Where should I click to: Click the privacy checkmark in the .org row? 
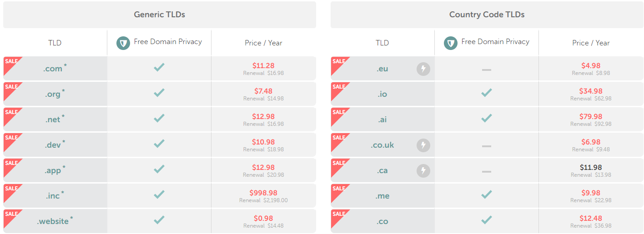click(x=159, y=93)
